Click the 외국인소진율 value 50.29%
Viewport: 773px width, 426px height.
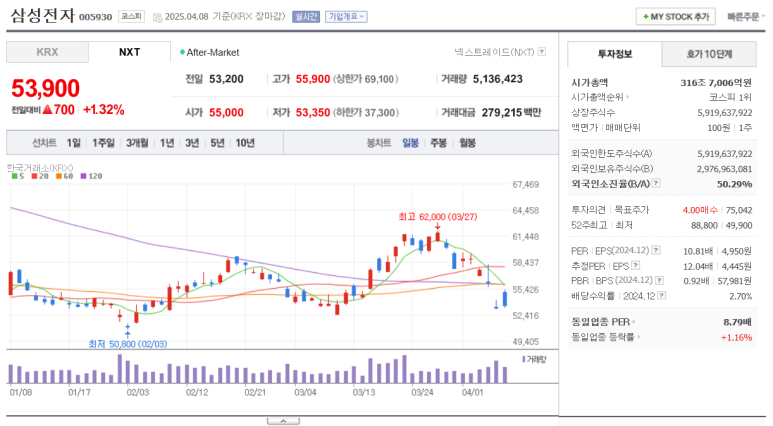click(735, 184)
